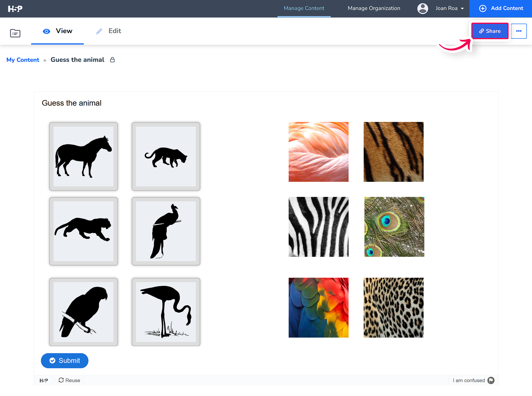The height and width of the screenshot is (396, 532).
Task: Click the peacock feather pattern image
Action: coord(394,227)
